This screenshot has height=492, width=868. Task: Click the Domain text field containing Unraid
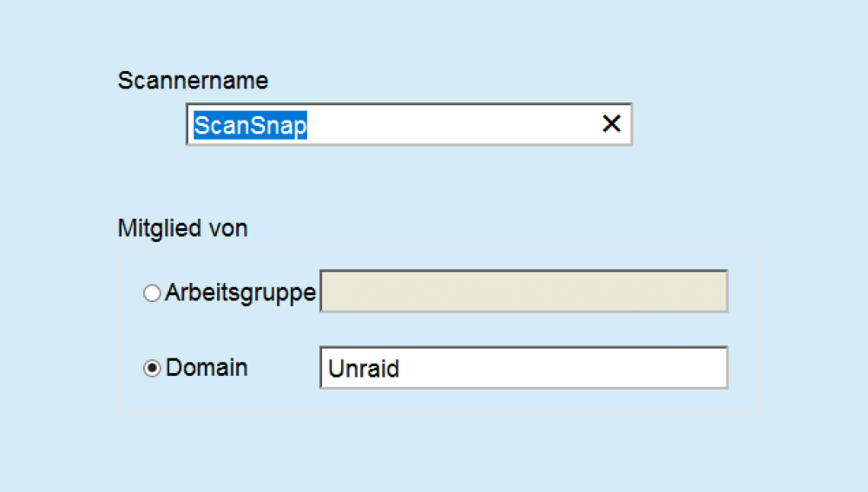click(523, 368)
